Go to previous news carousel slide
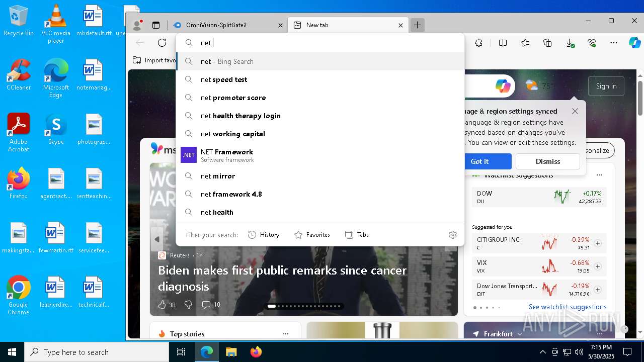The image size is (644, 362). pos(157,239)
